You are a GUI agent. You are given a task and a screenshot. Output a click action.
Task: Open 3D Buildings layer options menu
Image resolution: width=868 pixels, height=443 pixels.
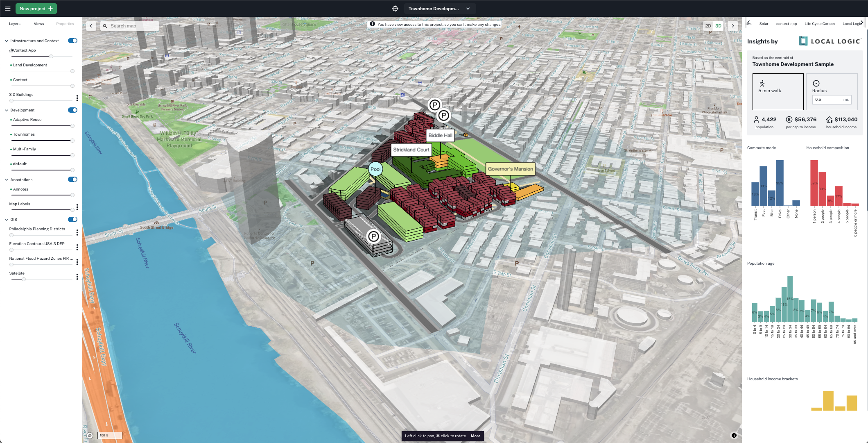(77, 98)
